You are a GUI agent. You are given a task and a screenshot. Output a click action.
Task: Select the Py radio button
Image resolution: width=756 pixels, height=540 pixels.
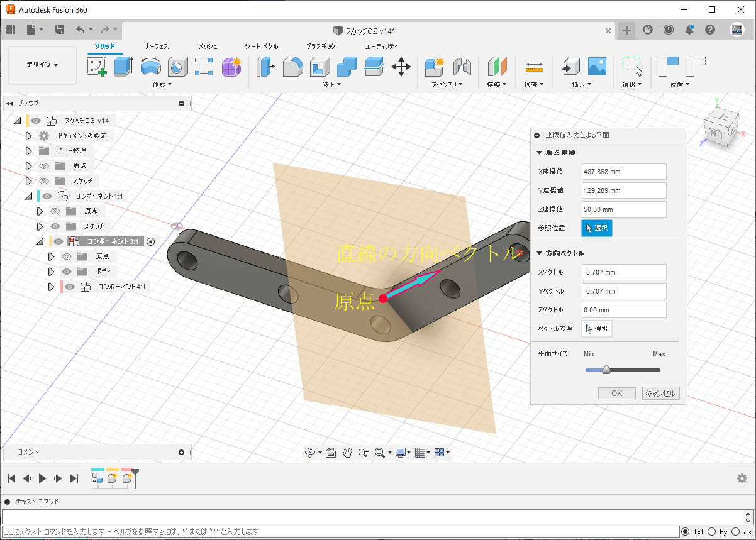(x=712, y=532)
